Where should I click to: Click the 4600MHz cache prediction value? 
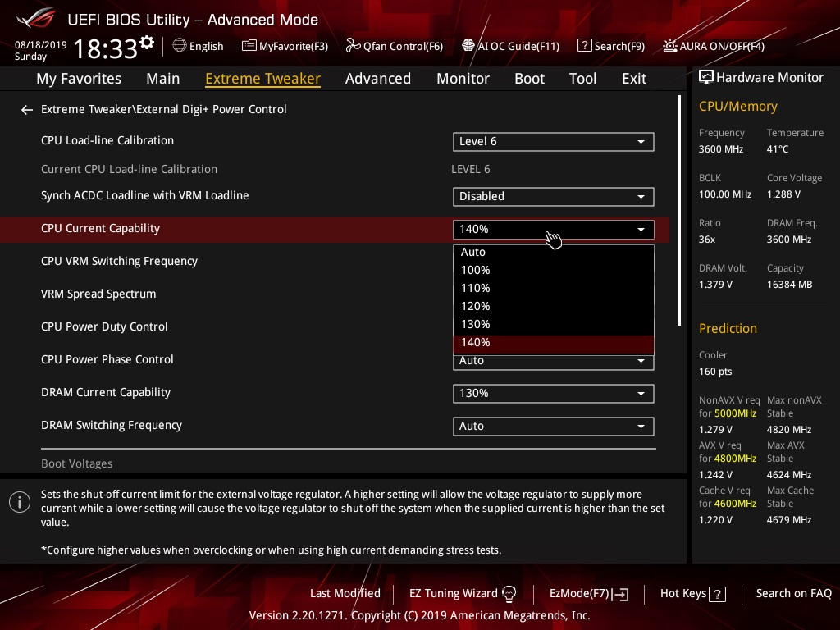735,504
